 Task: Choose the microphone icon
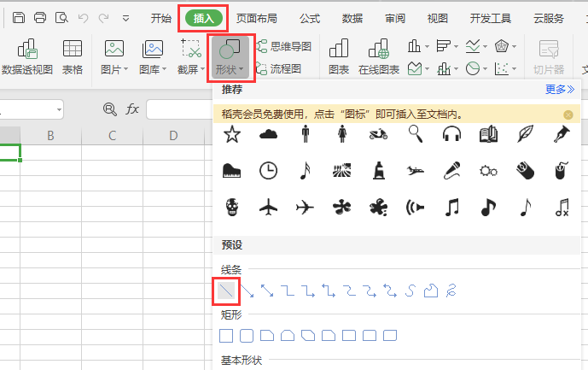(x=451, y=170)
